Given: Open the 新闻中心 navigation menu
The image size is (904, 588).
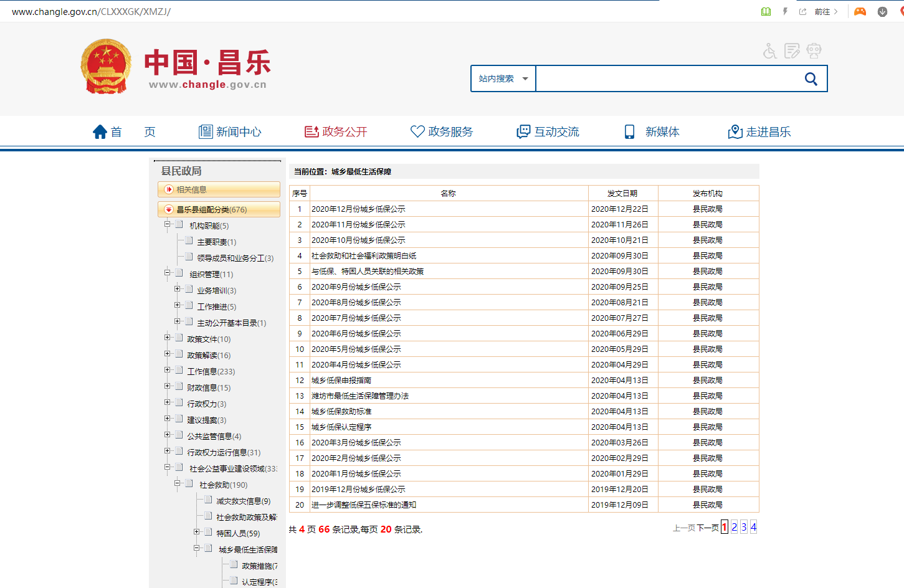Looking at the screenshot, I should (x=230, y=132).
